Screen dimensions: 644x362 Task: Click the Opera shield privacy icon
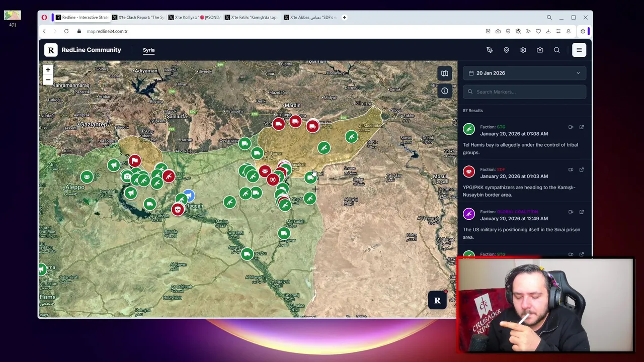tap(508, 31)
